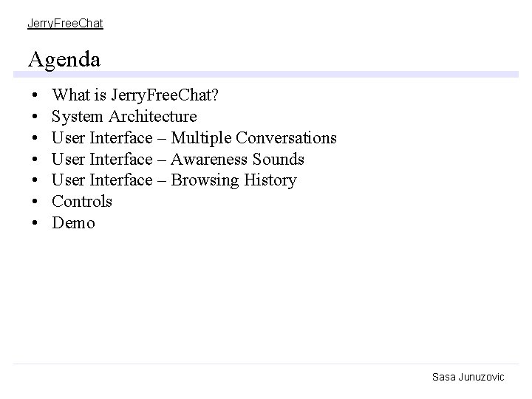Click the Agenda slide title
Image resolution: width=532 pixels, height=399 pixels.
pyautogui.click(x=64, y=58)
